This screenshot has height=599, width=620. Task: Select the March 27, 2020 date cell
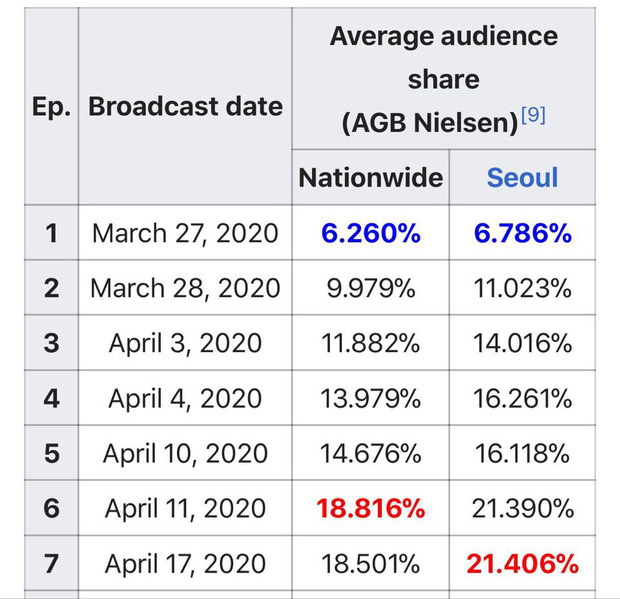185,233
